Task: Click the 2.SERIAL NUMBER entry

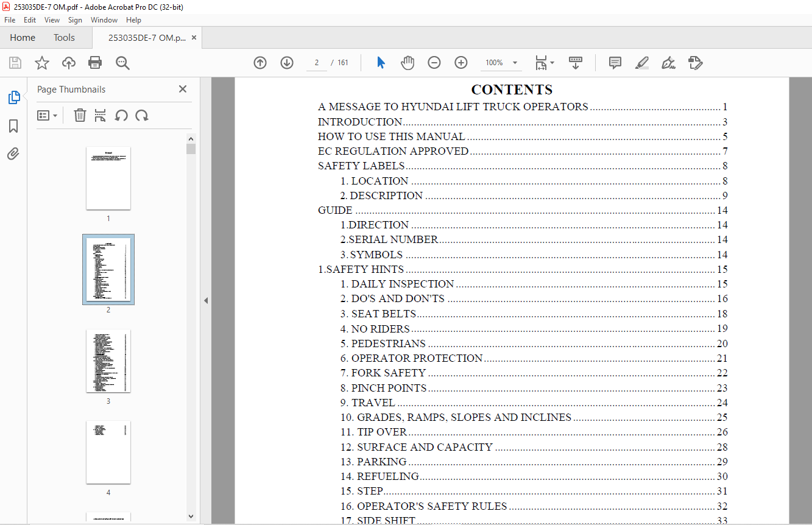Action: [534, 239]
